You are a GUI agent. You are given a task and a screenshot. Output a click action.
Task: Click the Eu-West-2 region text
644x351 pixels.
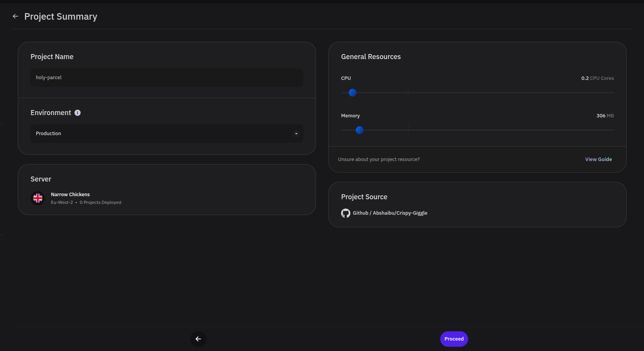point(62,202)
